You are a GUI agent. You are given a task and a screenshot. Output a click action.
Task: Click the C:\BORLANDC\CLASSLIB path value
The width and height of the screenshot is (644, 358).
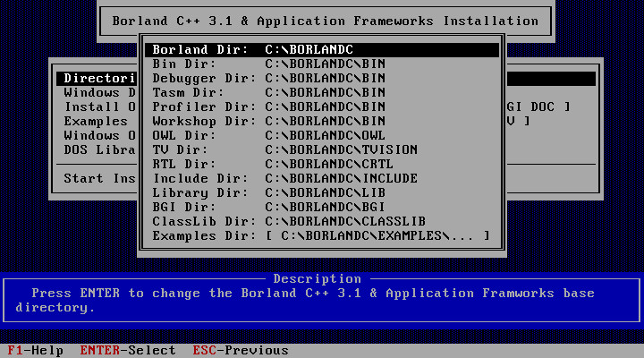point(345,222)
